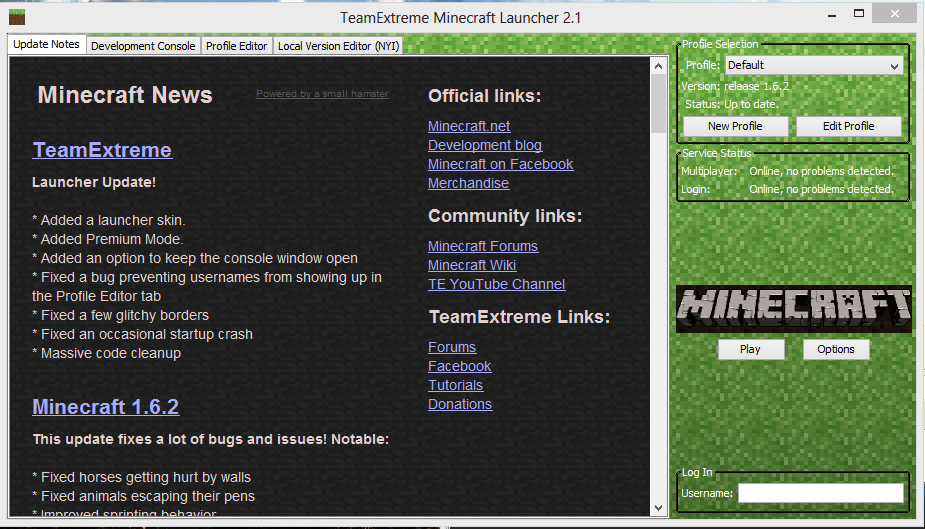The image size is (925, 529).
Task: Click the '* Added a launcher skin.' line
Action: click(109, 220)
